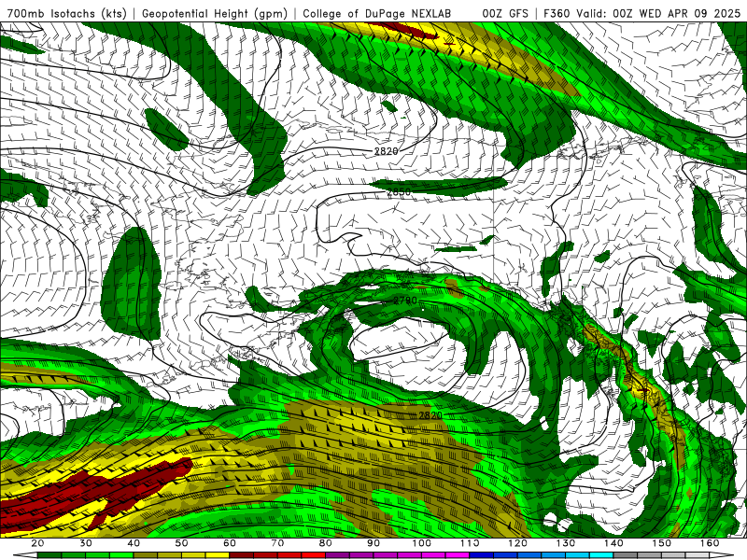Pick the gray swatch just right of 140
The height and width of the screenshot is (560, 747).
tap(626, 555)
